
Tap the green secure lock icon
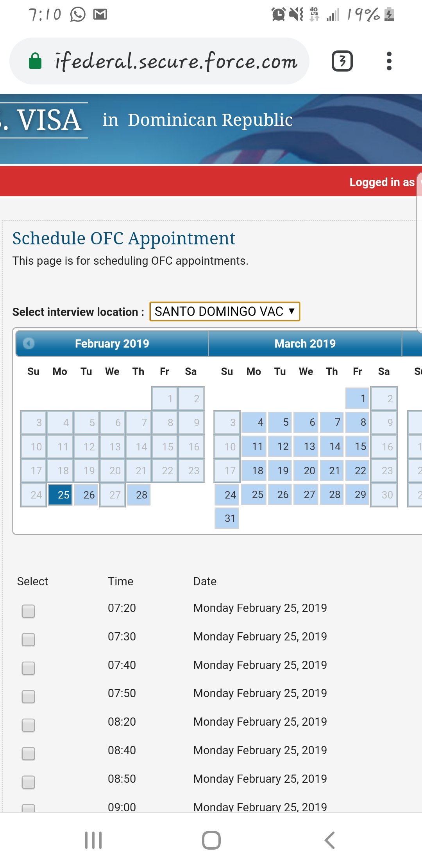click(x=35, y=61)
